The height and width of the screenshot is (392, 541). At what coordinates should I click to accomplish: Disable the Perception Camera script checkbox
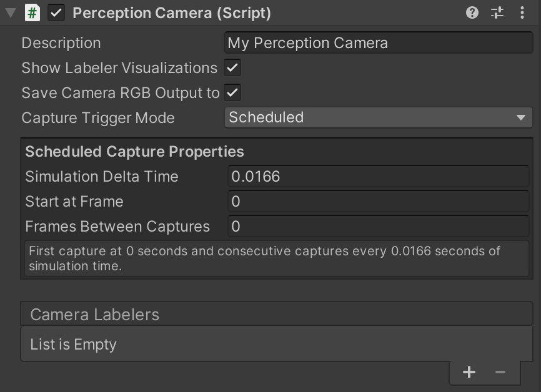click(56, 13)
